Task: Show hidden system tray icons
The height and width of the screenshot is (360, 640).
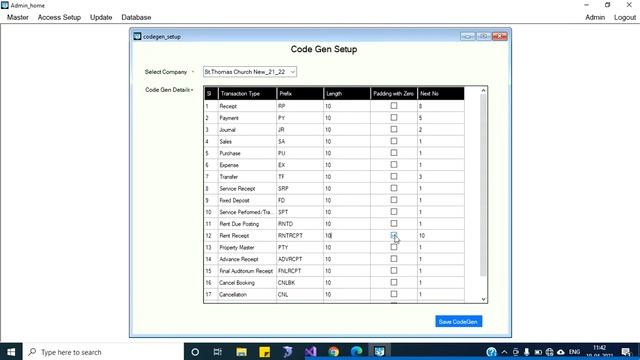Action: 504,352
